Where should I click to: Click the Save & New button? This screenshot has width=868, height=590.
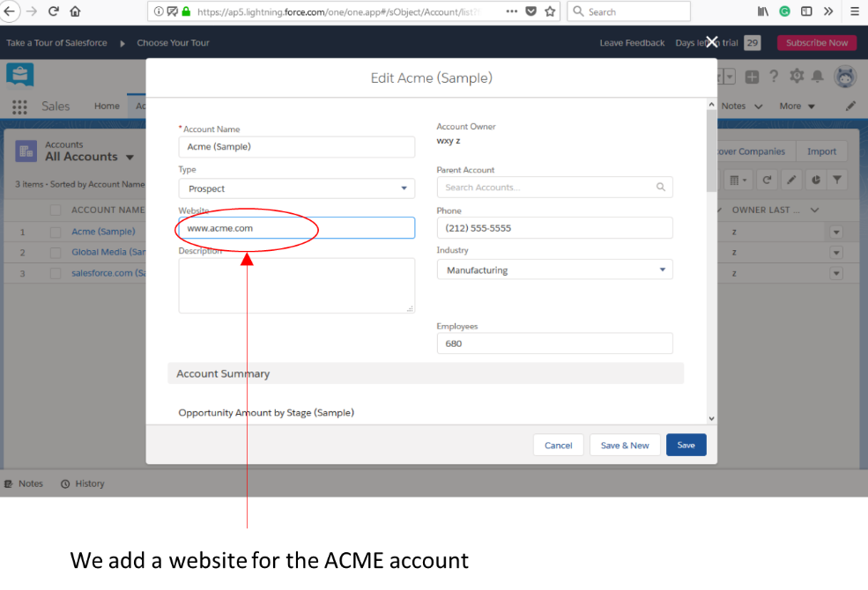pos(624,446)
